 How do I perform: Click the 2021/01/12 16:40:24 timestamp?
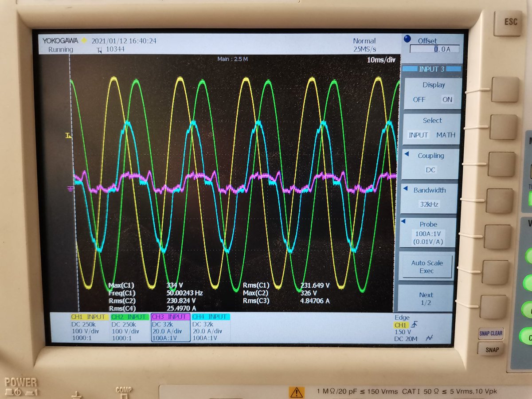[124, 40]
